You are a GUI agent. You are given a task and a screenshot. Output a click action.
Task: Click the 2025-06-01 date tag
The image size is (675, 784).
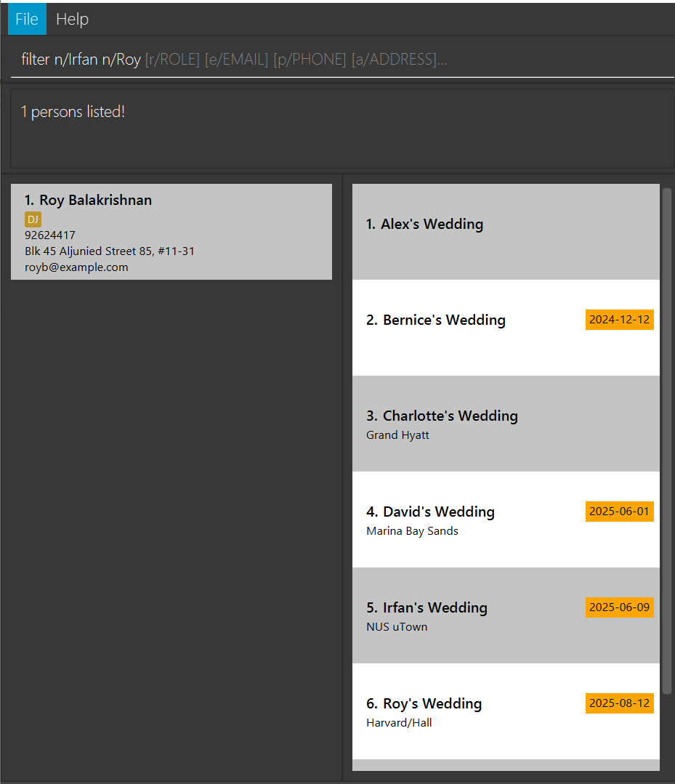(x=620, y=512)
